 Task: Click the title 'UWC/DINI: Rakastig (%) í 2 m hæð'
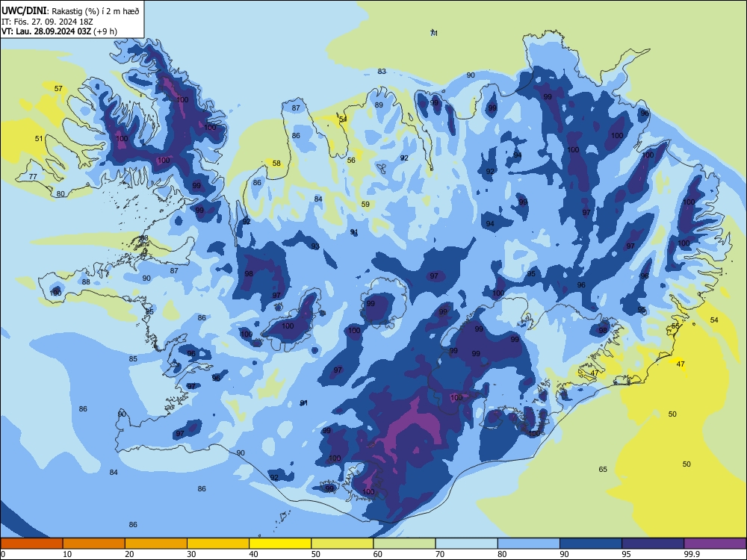tap(70, 10)
